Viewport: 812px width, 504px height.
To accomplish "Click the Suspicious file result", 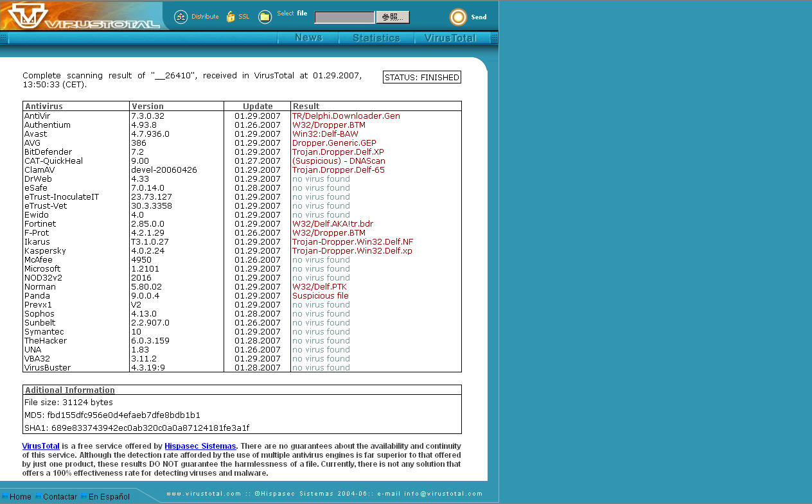I will pos(321,296).
